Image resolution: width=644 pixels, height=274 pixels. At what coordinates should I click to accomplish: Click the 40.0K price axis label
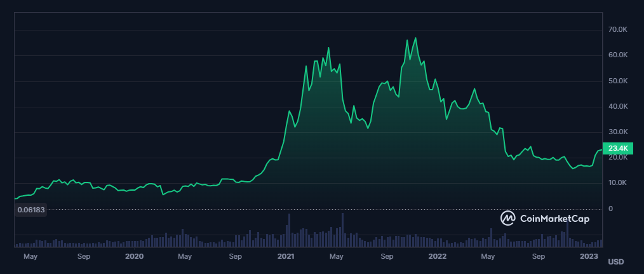(618, 107)
